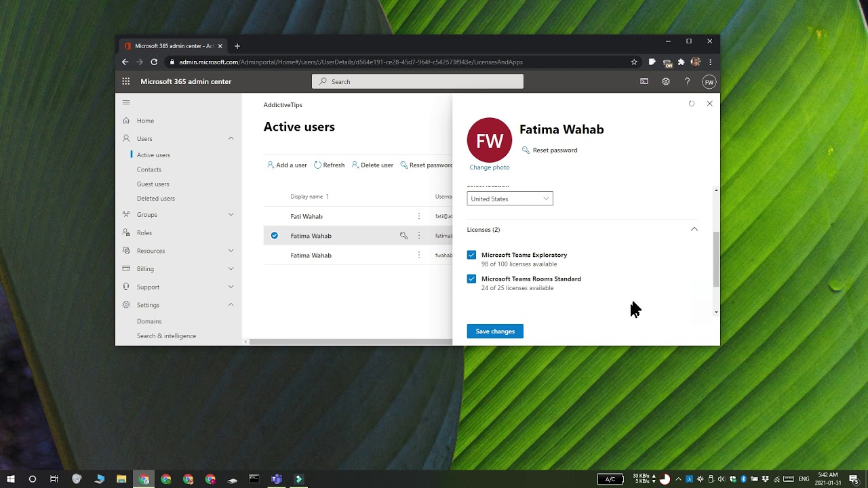Click the admin center Search box
The image size is (868, 488).
pos(418,81)
